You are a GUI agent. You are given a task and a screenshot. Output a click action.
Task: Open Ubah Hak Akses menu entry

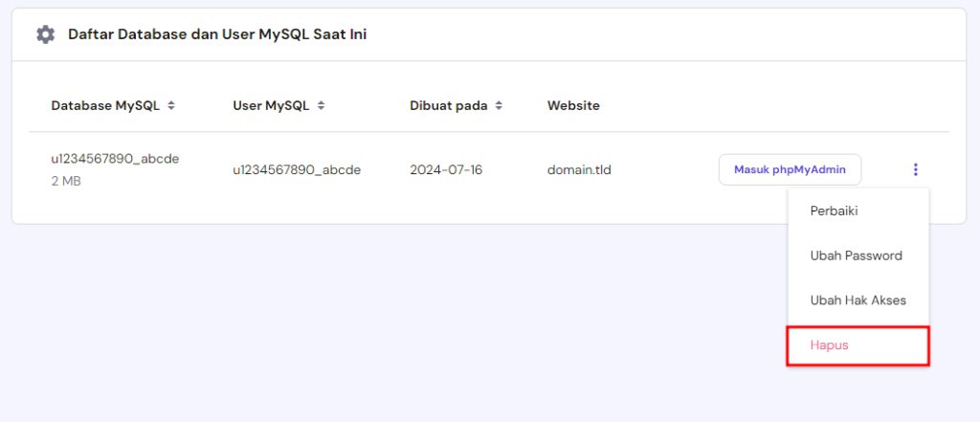point(857,300)
